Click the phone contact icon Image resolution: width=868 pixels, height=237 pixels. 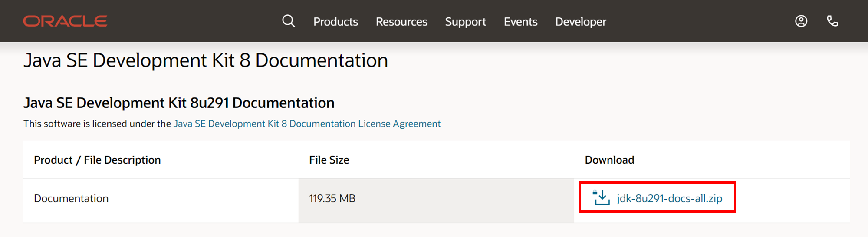pyautogui.click(x=832, y=21)
